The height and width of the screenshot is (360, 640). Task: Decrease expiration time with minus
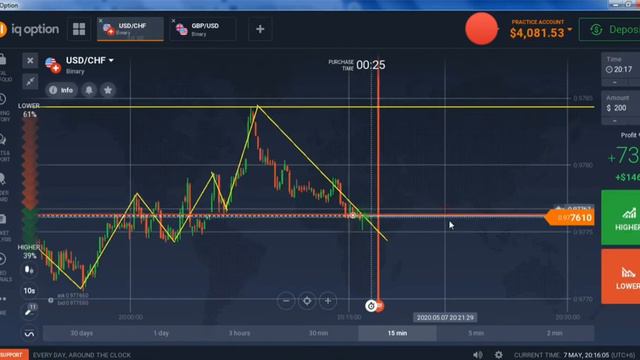click(615, 82)
